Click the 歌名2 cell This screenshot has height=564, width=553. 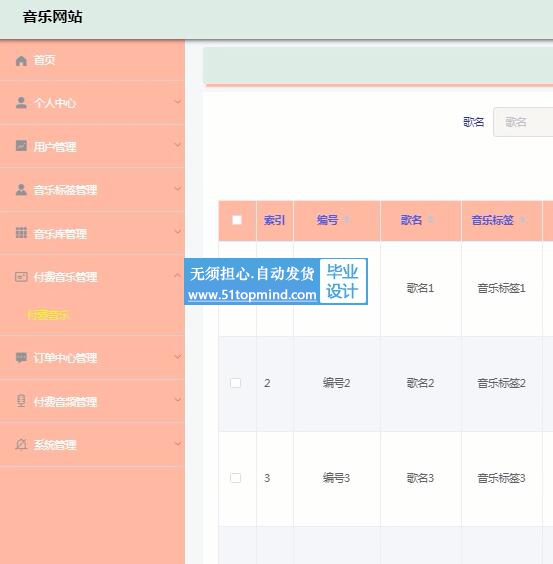(420, 383)
